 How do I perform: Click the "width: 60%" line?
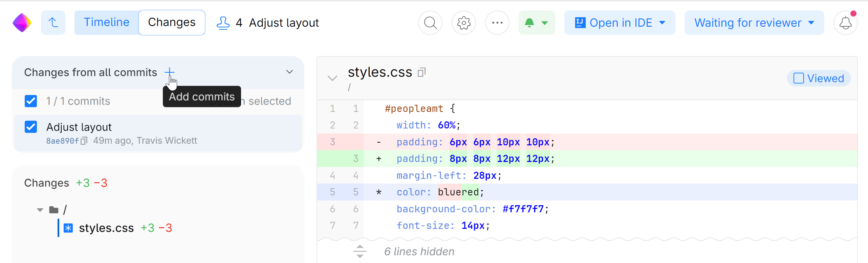pyautogui.click(x=587, y=125)
